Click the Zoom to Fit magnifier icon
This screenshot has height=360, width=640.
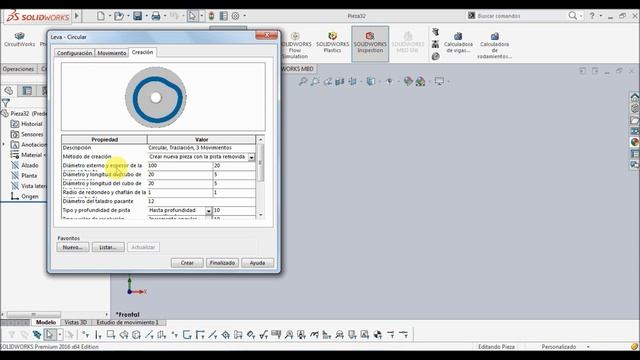click(302, 82)
